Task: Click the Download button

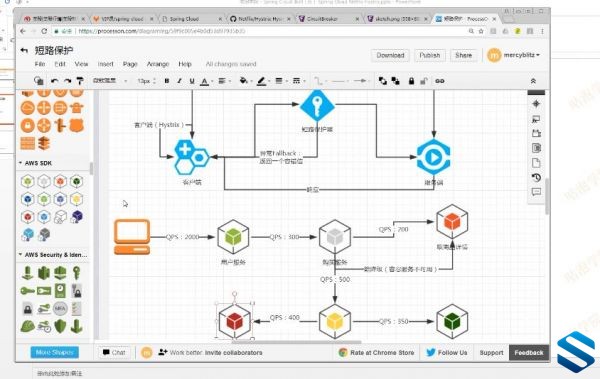Action: (x=390, y=55)
